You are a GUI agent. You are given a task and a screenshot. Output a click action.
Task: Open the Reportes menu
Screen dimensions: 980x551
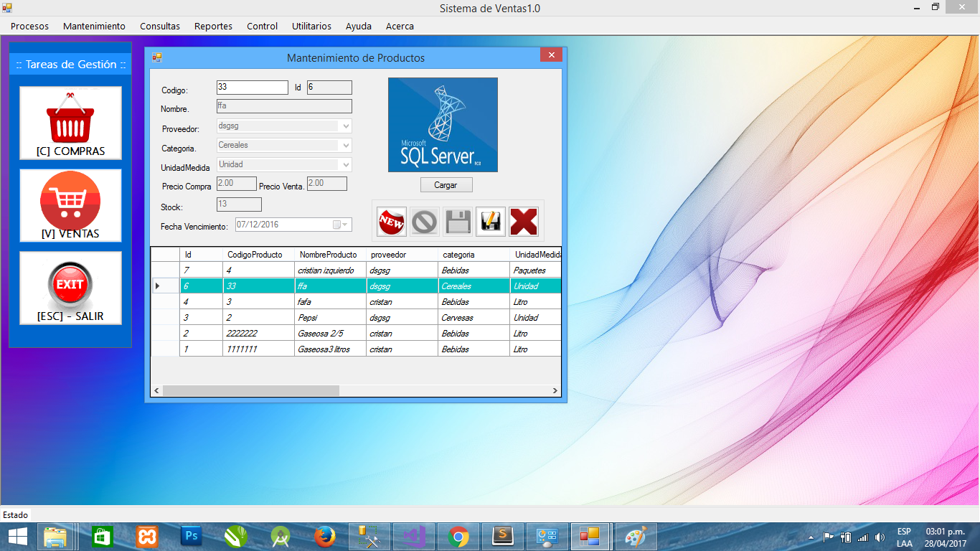tap(213, 26)
